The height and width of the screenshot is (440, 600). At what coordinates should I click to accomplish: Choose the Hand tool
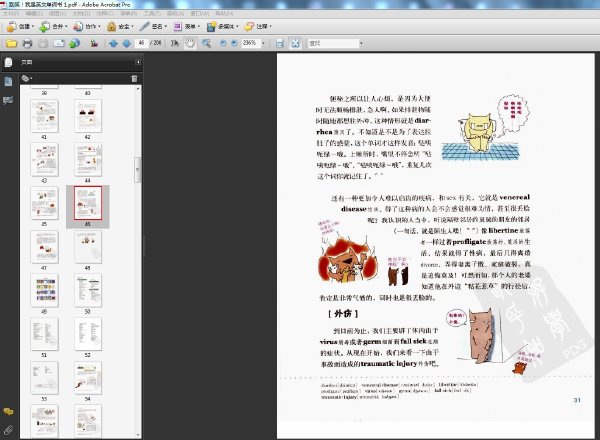pyautogui.click(x=190, y=43)
